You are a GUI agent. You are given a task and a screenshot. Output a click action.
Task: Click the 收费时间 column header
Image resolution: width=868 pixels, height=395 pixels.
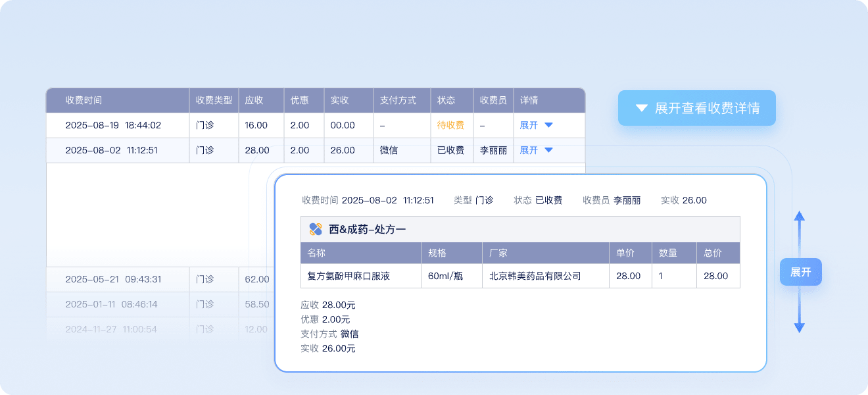[84, 100]
